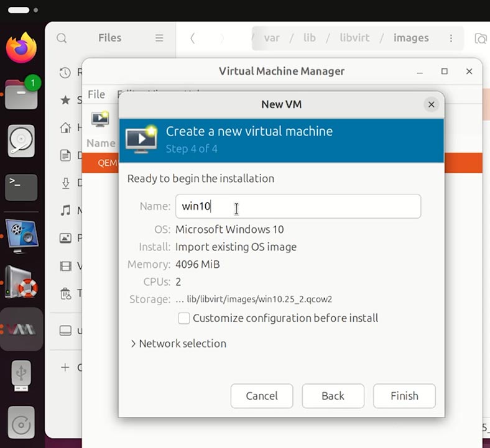Viewport: 490px width, 448px height.
Task: Open the drive entry in Files sidebar
Action: pyautogui.click(x=65, y=331)
